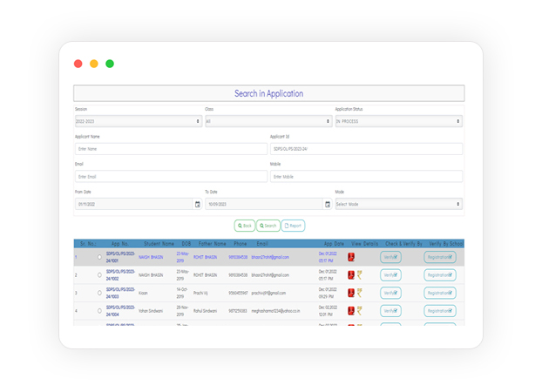Click student name Kiaan
Screen dimensions: 542x392
coord(143,294)
